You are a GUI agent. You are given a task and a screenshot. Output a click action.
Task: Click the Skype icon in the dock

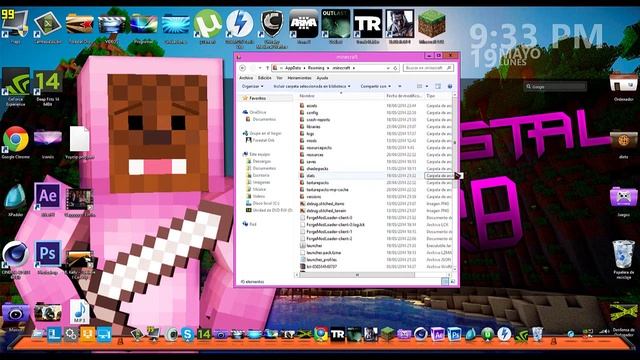(x=187, y=335)
